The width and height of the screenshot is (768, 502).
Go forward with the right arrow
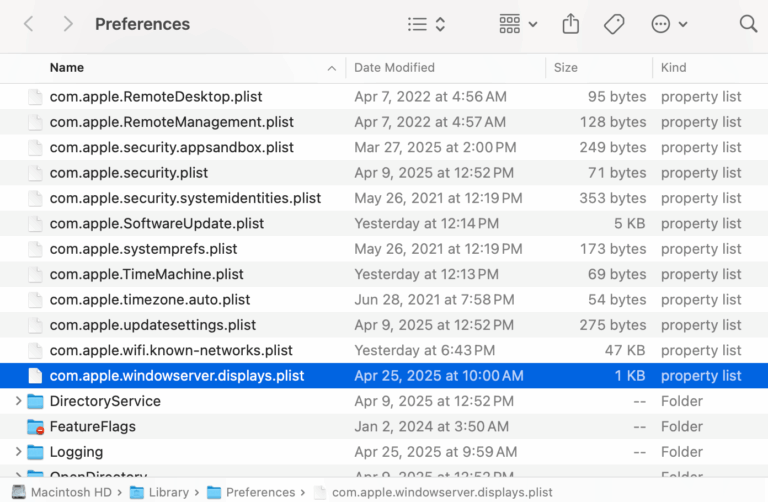pos(68,24)
